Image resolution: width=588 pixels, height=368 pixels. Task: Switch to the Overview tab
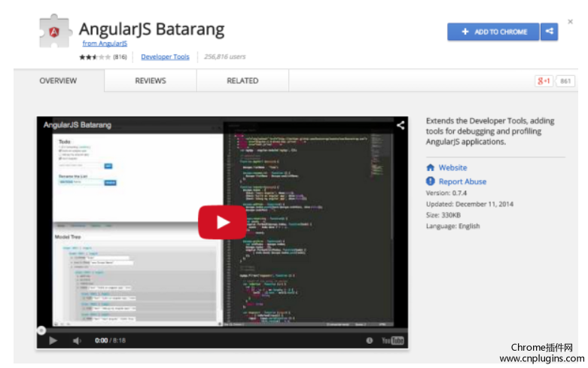(x=59, y=81)
